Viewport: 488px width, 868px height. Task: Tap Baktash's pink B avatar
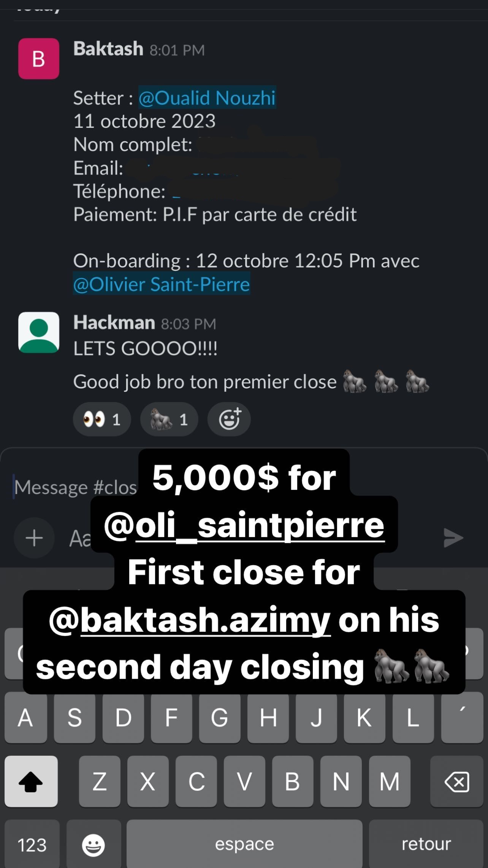coord(39,59)
